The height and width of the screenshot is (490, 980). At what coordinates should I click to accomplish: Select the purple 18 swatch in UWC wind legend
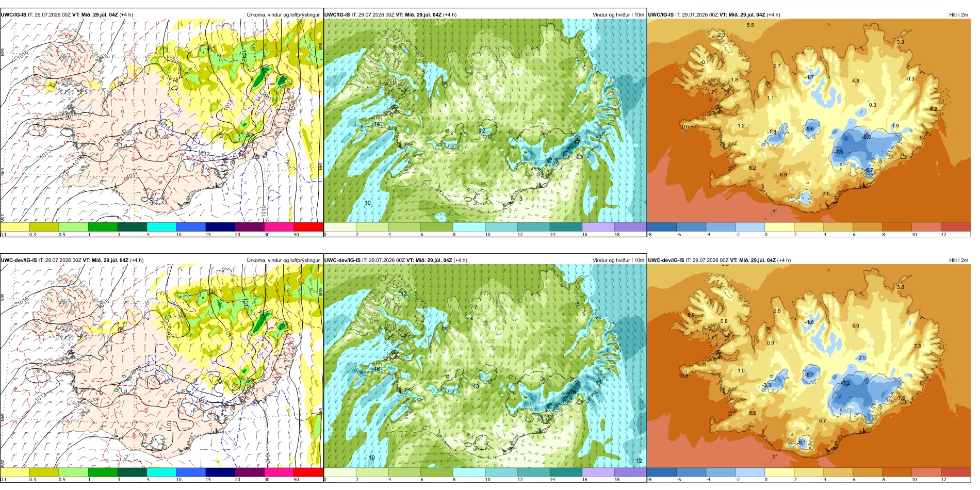click(630, 227)
